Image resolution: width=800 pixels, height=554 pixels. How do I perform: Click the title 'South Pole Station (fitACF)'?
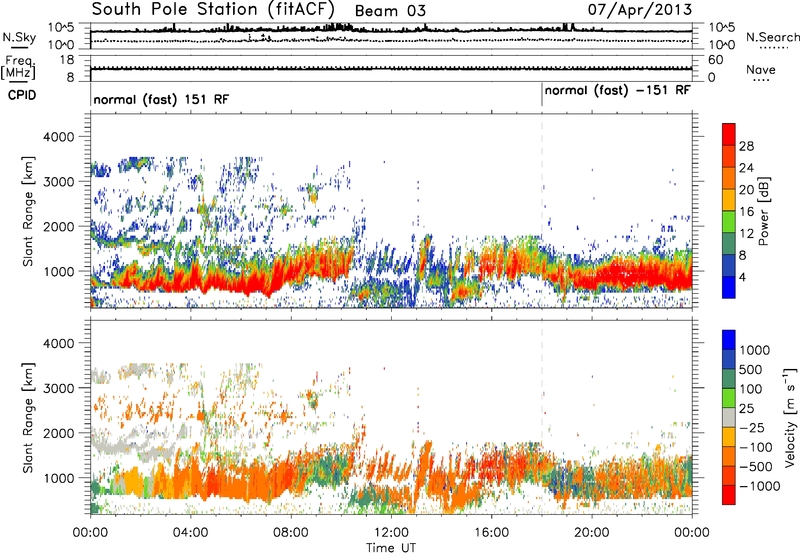click(x=213, y=9)
